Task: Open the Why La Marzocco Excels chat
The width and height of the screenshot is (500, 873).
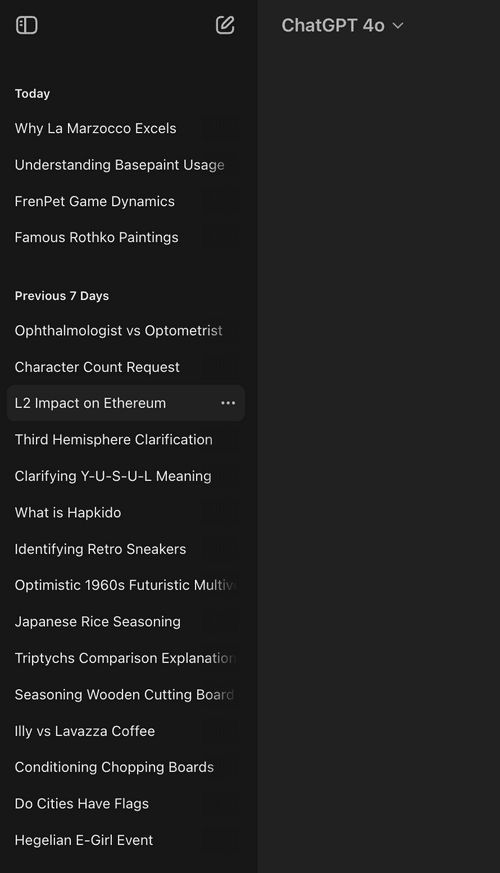Action: [126, 129]
